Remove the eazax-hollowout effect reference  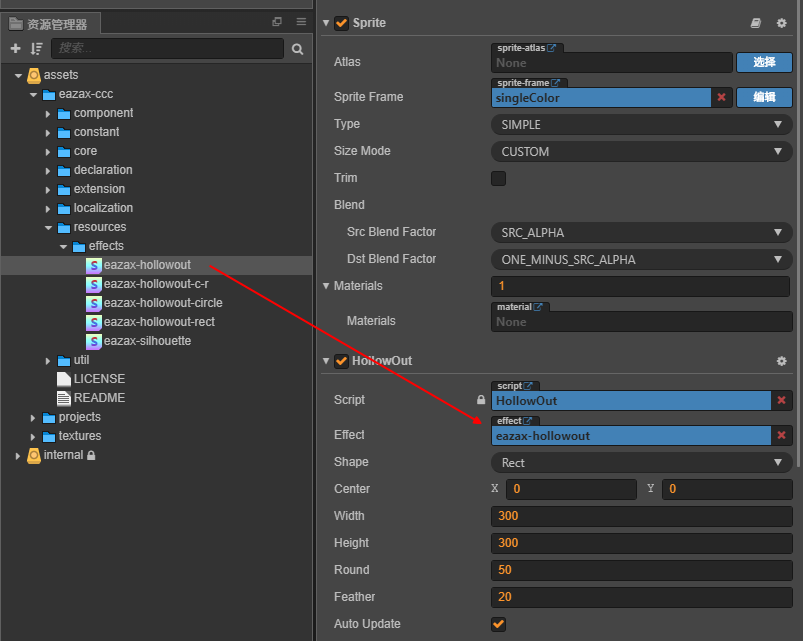coord(781,435)
